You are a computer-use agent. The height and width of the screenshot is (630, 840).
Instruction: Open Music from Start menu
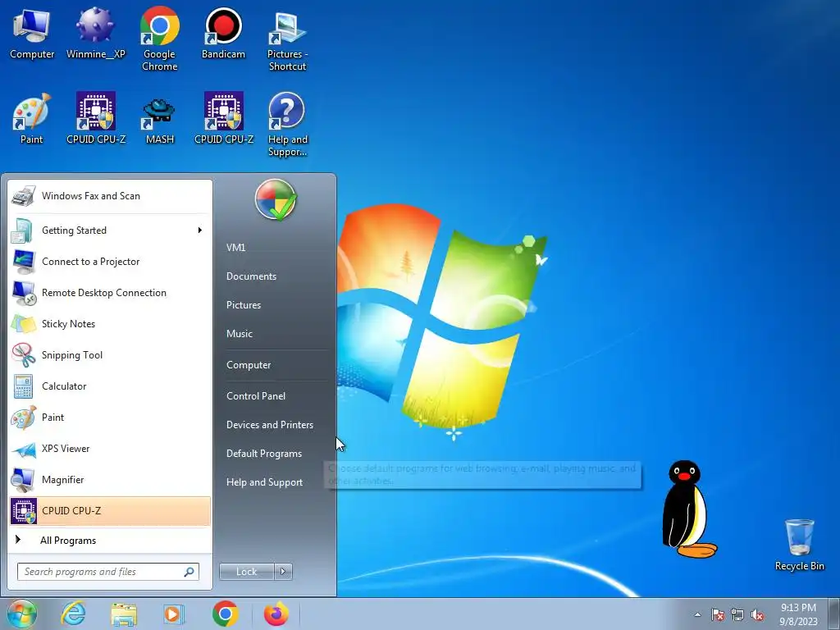240,334
